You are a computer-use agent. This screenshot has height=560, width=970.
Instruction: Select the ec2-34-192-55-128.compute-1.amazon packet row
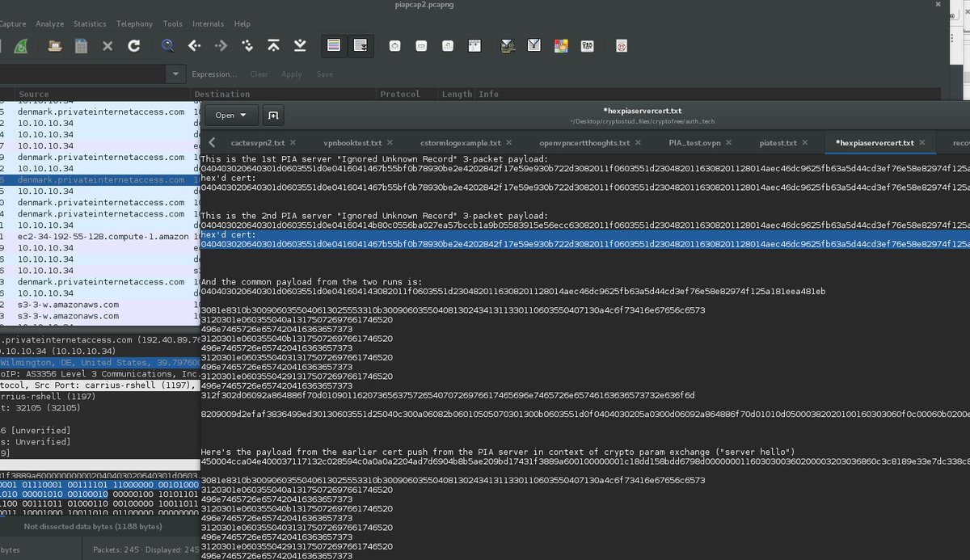[102, 237]
